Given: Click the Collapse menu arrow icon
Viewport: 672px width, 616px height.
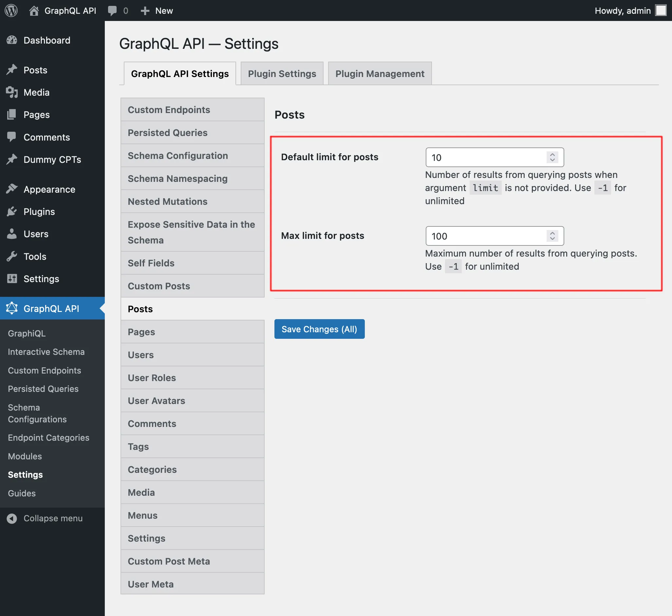Looking at the screenshot, I should 12,518.
